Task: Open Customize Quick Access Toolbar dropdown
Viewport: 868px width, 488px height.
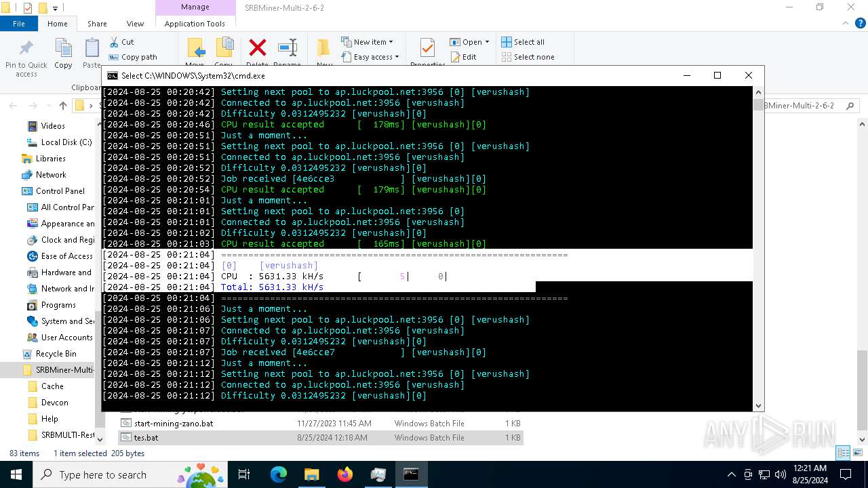Action: click(55, 9)
